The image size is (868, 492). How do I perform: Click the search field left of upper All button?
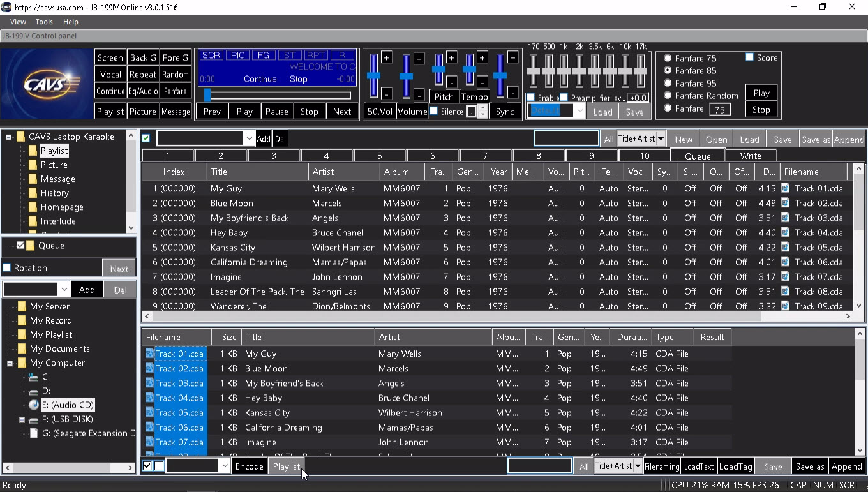pyautogui.click(x=567, y=138)
